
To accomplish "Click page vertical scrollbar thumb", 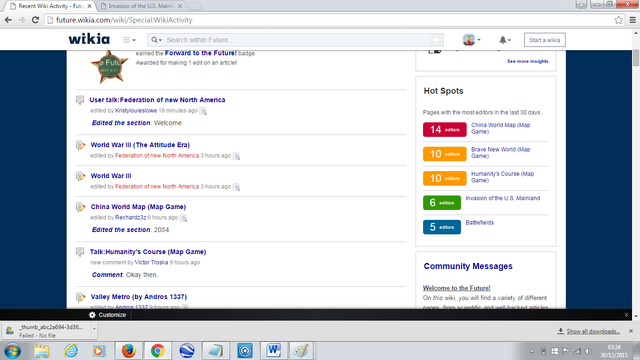I will click(x=636, y=58).
